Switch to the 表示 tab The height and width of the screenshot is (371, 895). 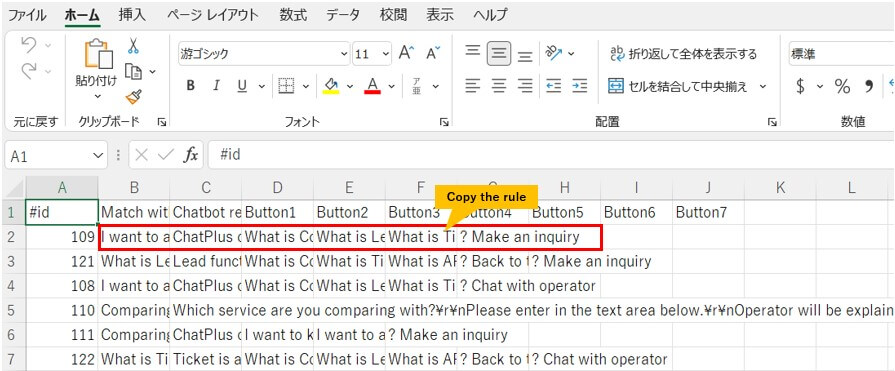440,15
